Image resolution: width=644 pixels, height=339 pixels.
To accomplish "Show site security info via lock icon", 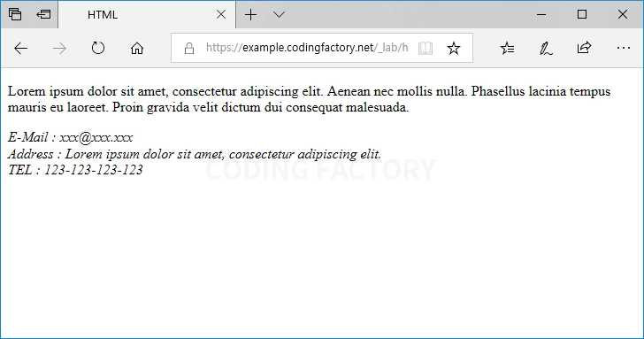I will coord(189,48).
